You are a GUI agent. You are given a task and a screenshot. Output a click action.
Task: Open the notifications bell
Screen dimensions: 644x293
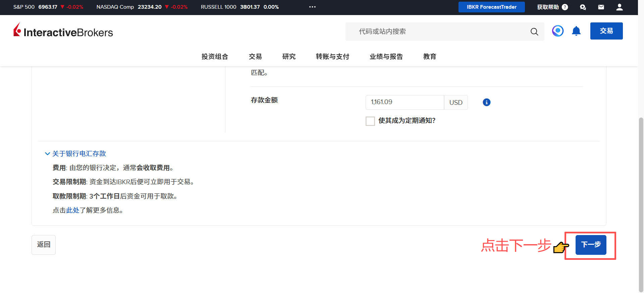pyautogui.click(x=576, y=31)
